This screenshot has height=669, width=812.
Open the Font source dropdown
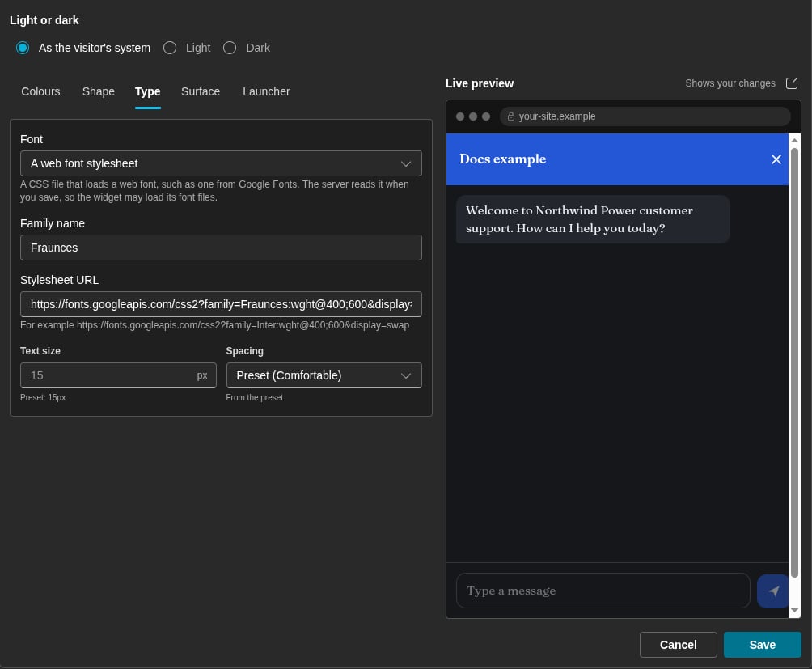coord(221,163)
